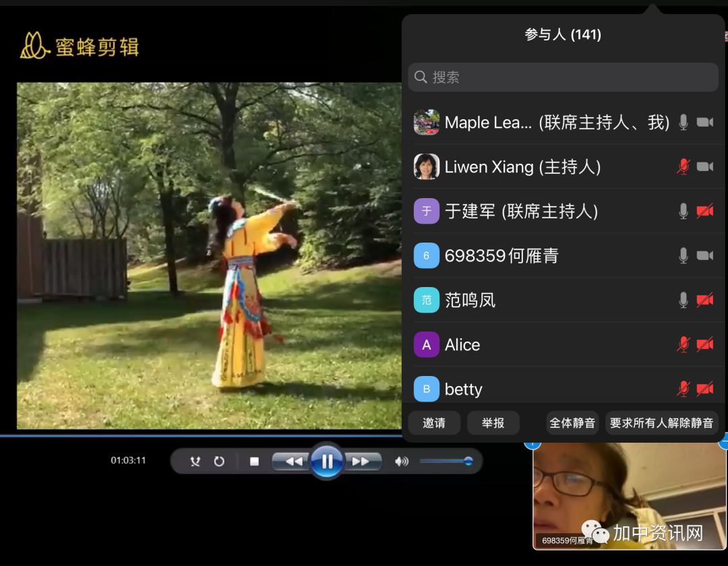This screenshot has width=728, height=566.
Task: Click the rewind button in the player
Action: [x=293, y=462]
